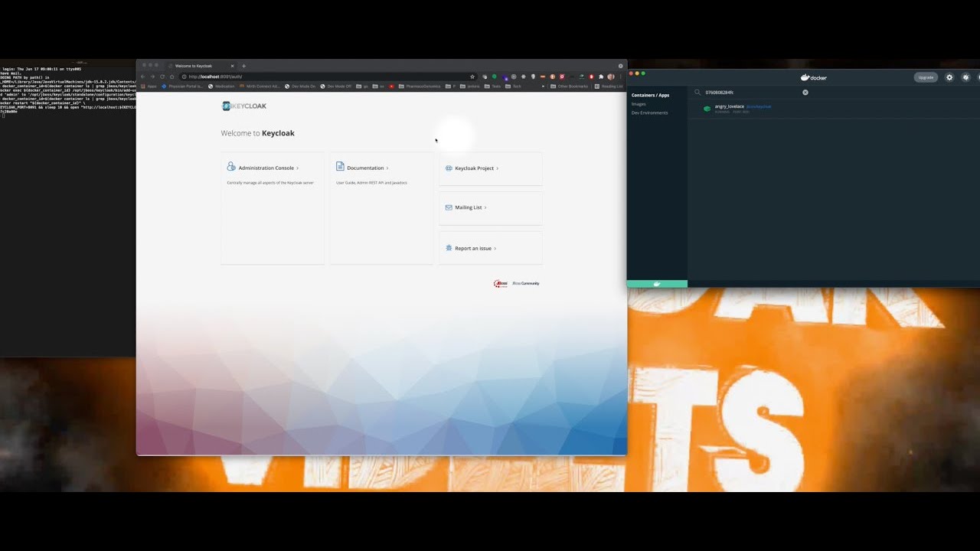Click the Keycloak logo in page header
Image resolution: width=980 pixels, height=551 pixels.
click(244, 106)
